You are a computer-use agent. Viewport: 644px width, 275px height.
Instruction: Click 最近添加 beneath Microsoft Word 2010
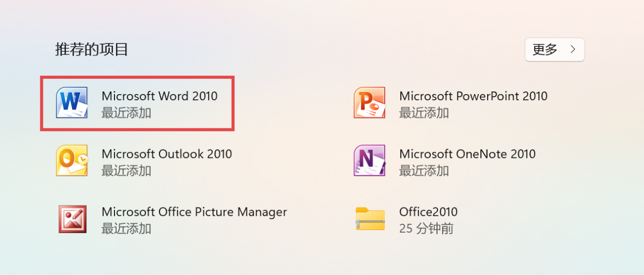click(x=126, y=112)
